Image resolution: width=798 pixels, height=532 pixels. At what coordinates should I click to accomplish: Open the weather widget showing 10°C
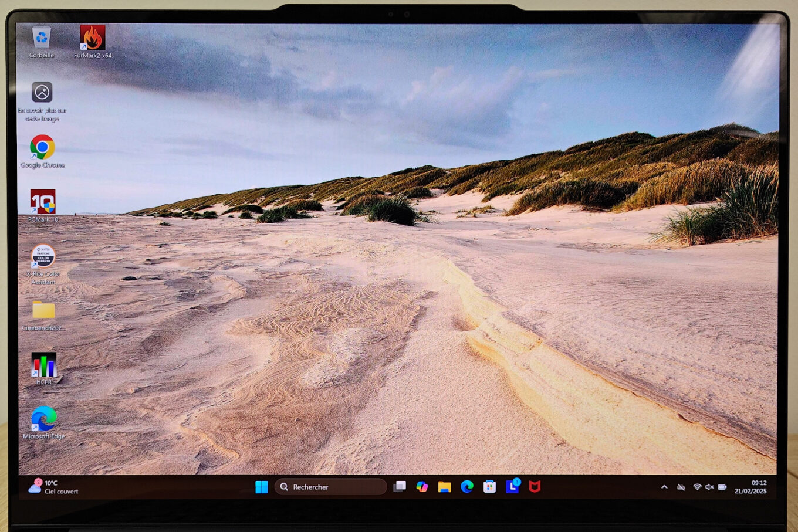point(53,487)
